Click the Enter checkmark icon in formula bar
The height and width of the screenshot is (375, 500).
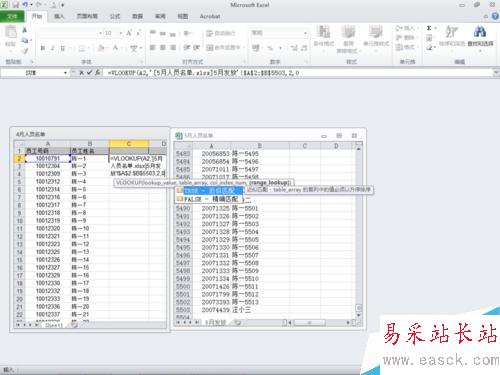[x=89, y=72]
